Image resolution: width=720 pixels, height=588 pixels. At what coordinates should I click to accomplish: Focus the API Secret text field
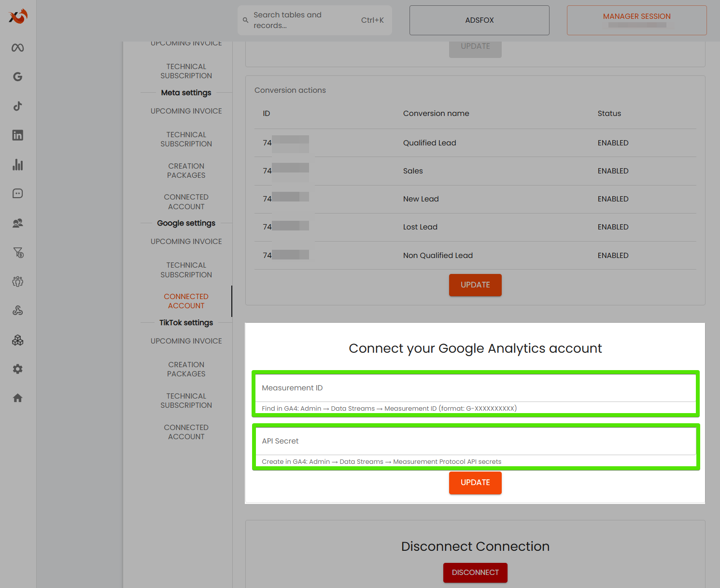[475, 441]
